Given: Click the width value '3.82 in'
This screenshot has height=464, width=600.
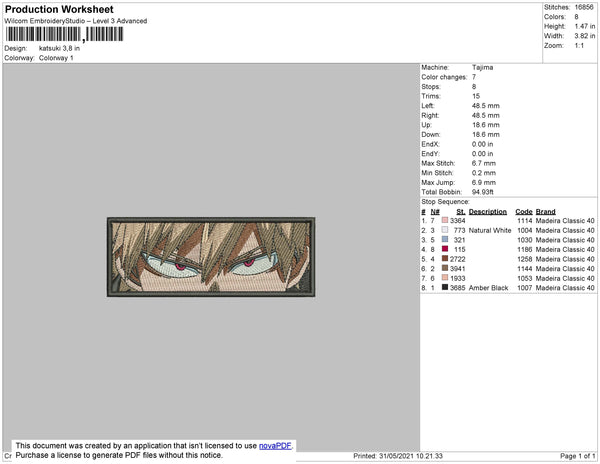Looking at the screenshot, I should 585,36.
